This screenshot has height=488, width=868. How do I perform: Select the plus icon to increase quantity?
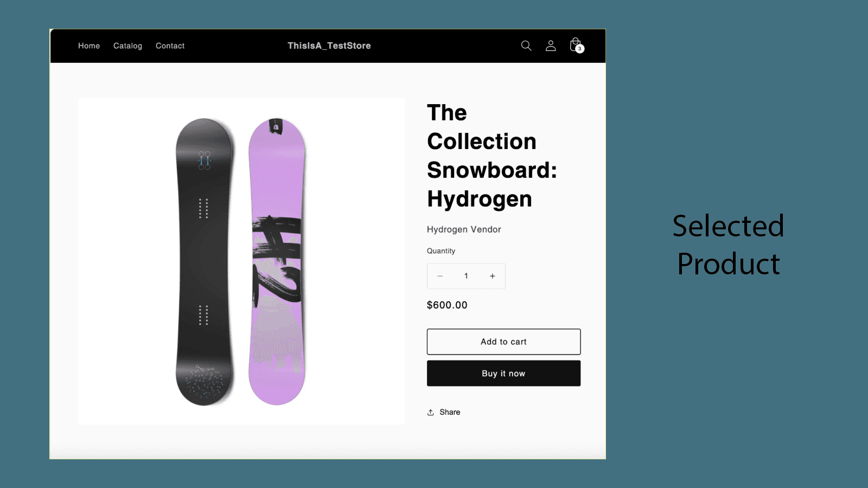pos(492,276)
